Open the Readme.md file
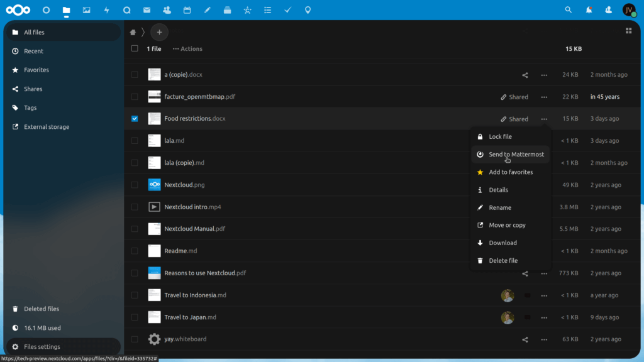Screen dimensions: 644x362 (x=180, y=251)
